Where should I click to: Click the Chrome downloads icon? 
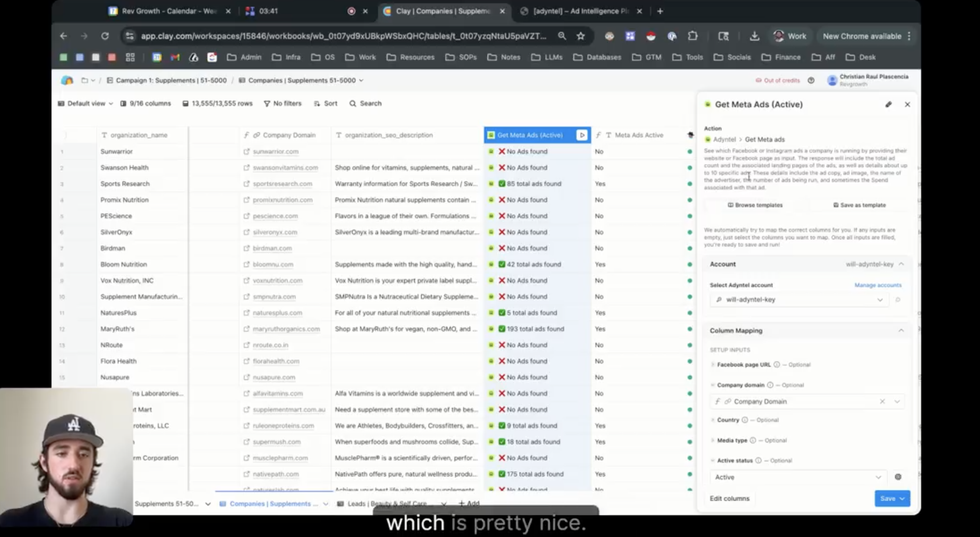tap(754, 36)
